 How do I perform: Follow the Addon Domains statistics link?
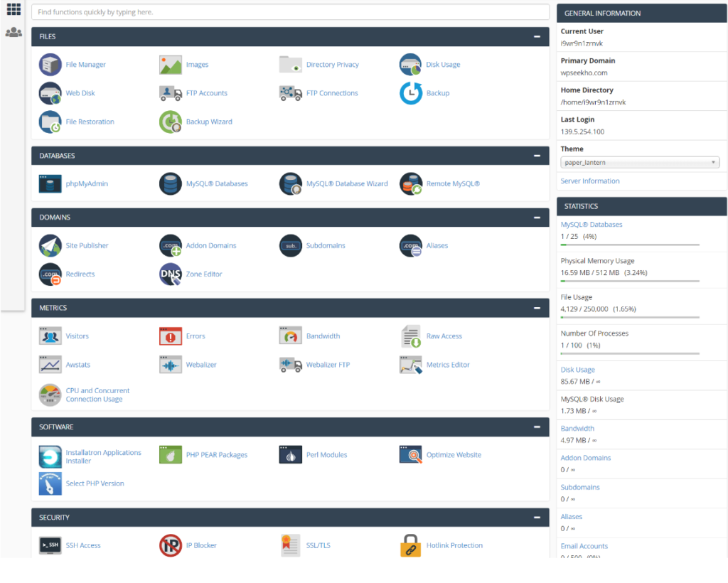(586, 458)
